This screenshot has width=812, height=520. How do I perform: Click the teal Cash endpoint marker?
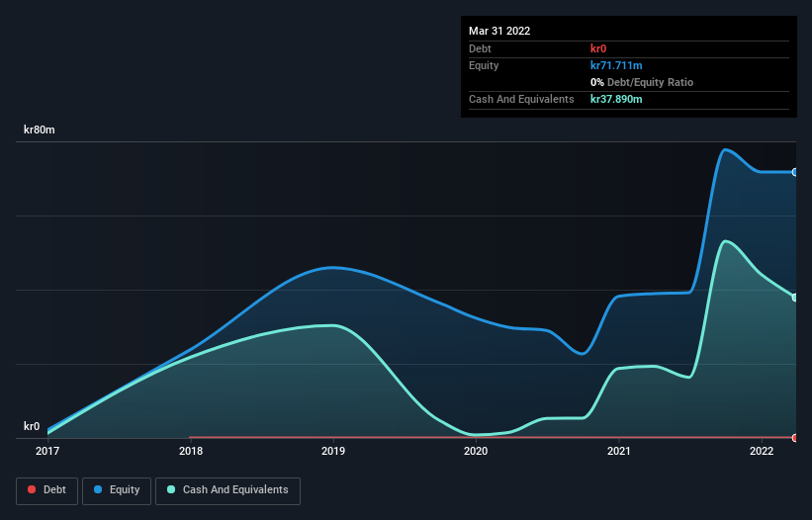point(795,298)
